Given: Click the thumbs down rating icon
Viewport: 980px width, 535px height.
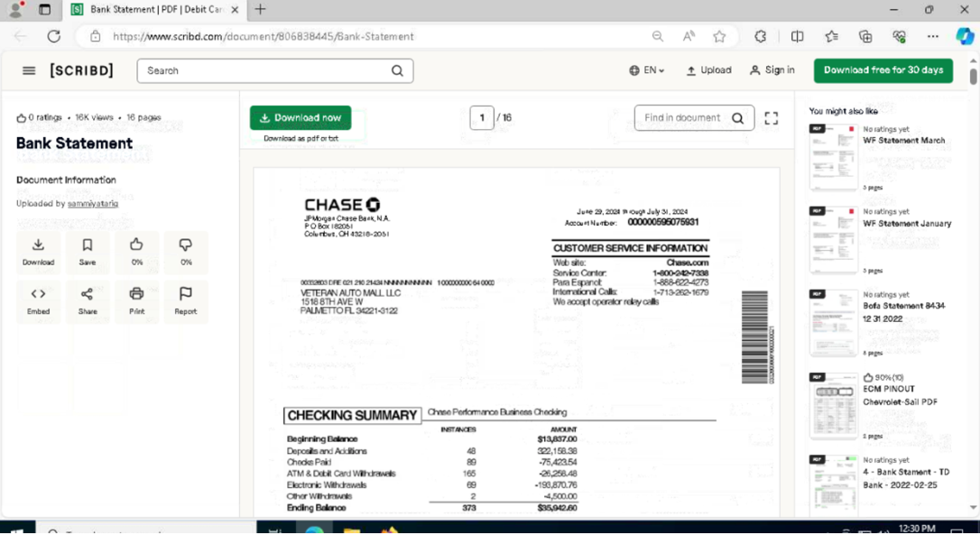Looking at the screenshot, I should point(185,251).
